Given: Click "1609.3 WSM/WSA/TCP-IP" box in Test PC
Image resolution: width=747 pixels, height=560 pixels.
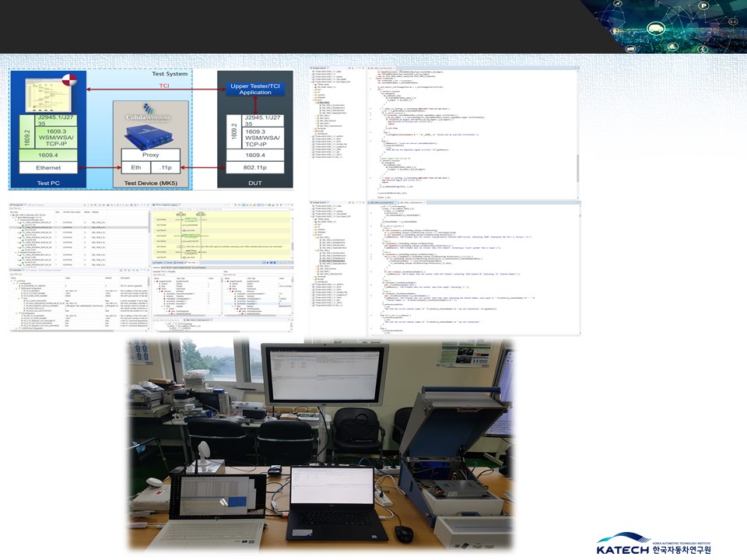Looking at the screenshot, I should [56, 137].
